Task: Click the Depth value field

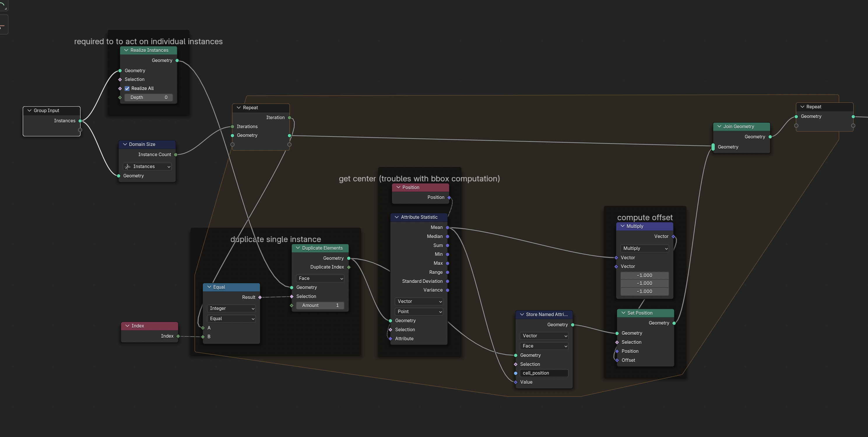Action: point(149,97)
